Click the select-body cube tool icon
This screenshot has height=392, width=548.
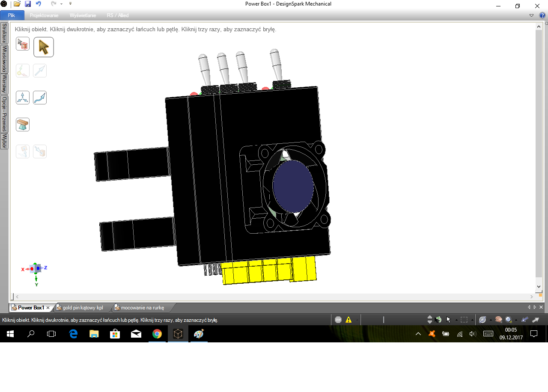(x=23, y=44)
